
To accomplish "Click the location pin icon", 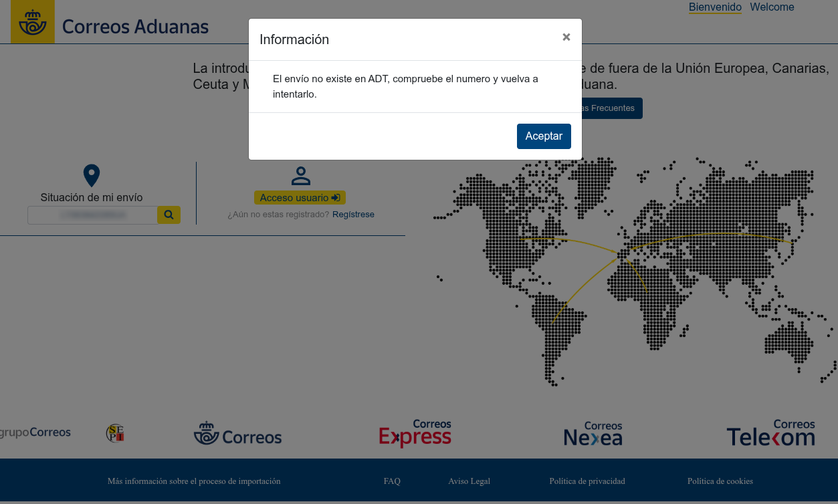I will click(92, 176).
